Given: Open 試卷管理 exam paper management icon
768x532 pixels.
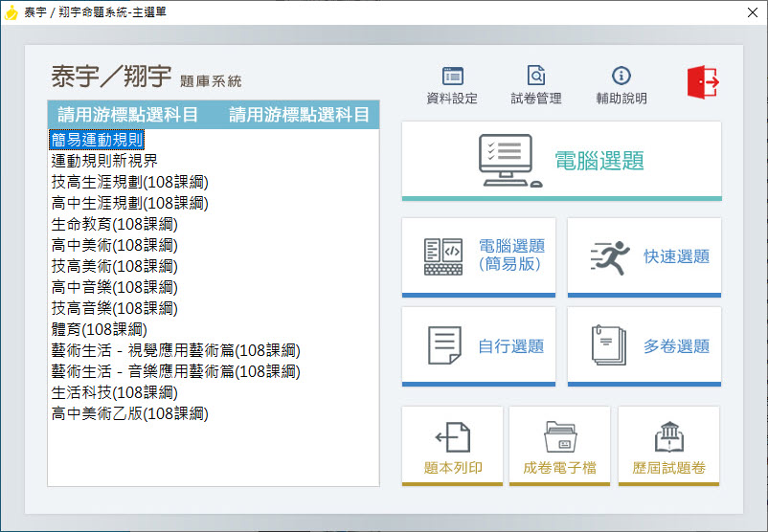Looking at the screenshot, I should (536, 77).
